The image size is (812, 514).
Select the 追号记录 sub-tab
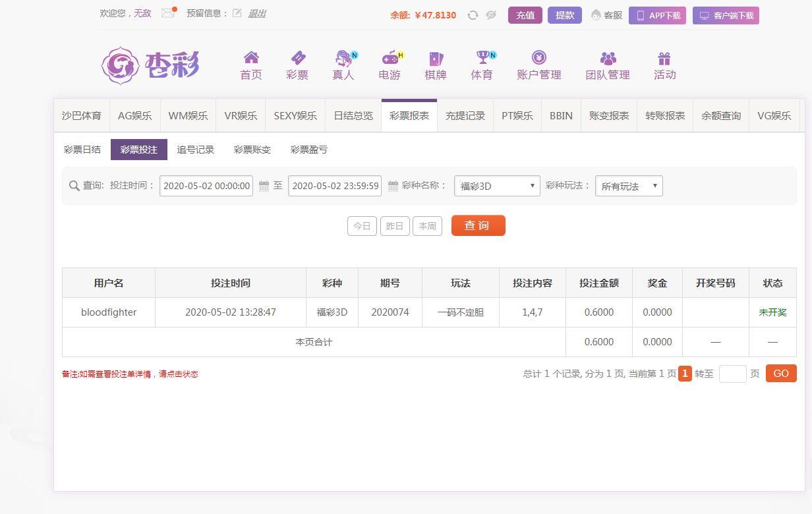tap(196, 150)
